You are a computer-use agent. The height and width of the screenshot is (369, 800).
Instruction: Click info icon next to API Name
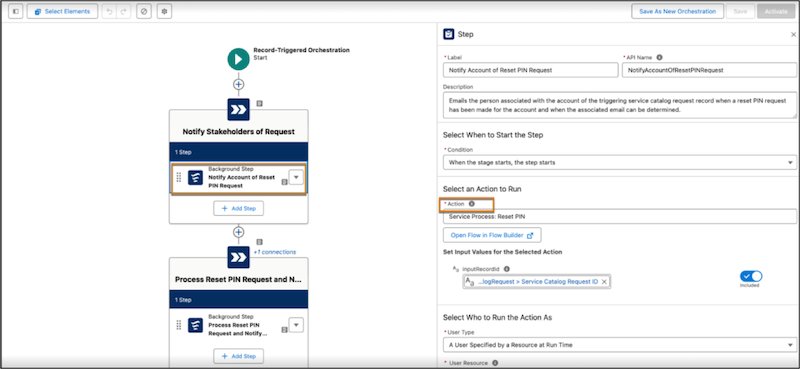(x=659, y=58)
